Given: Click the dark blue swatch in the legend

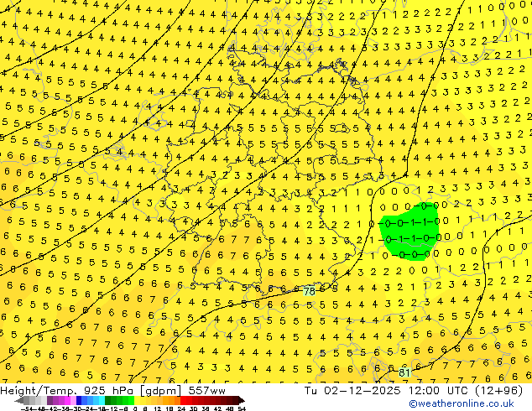Looking at the screenshot, I should [79, 401].
